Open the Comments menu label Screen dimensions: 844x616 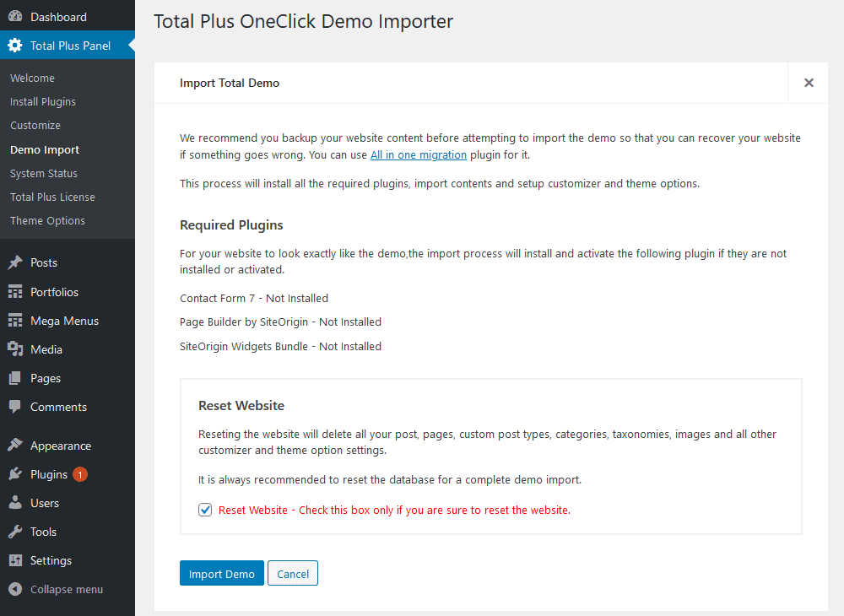(x=59, y=407)
